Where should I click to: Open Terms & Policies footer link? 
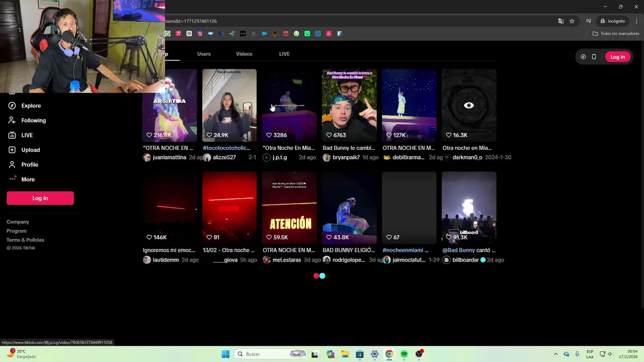tap(25, 240)
